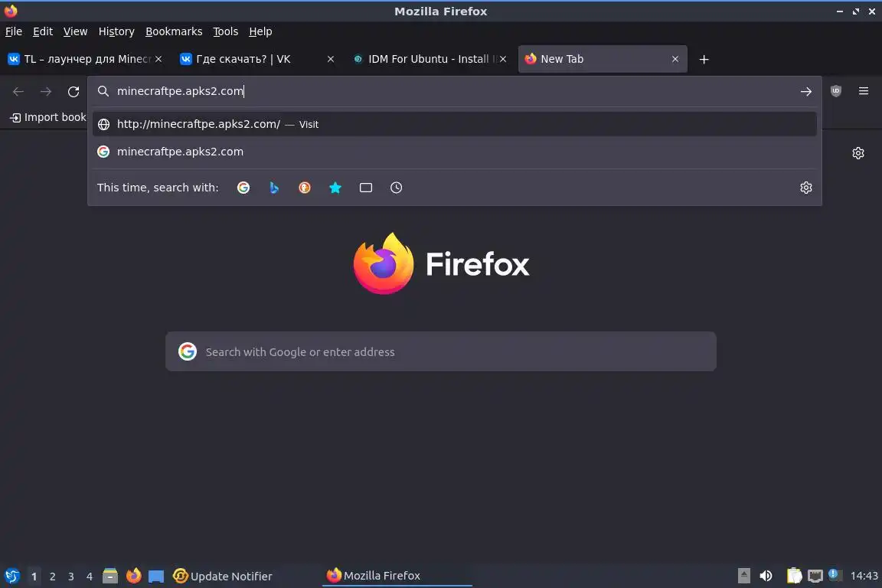Open the update notification tray icon

click(x=835, y=574)
